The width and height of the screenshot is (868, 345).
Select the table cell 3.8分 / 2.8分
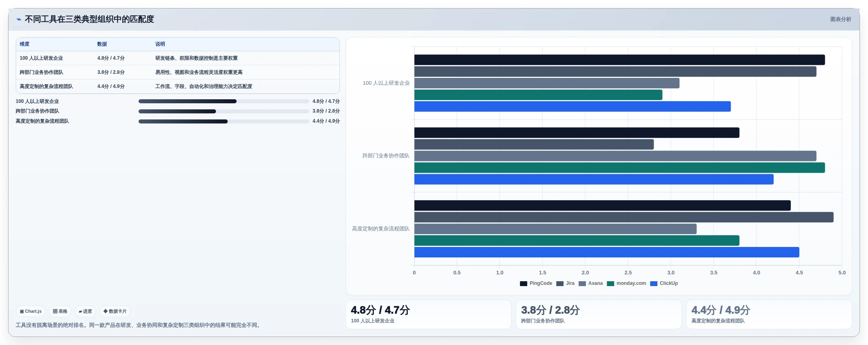tap(111, 72)
